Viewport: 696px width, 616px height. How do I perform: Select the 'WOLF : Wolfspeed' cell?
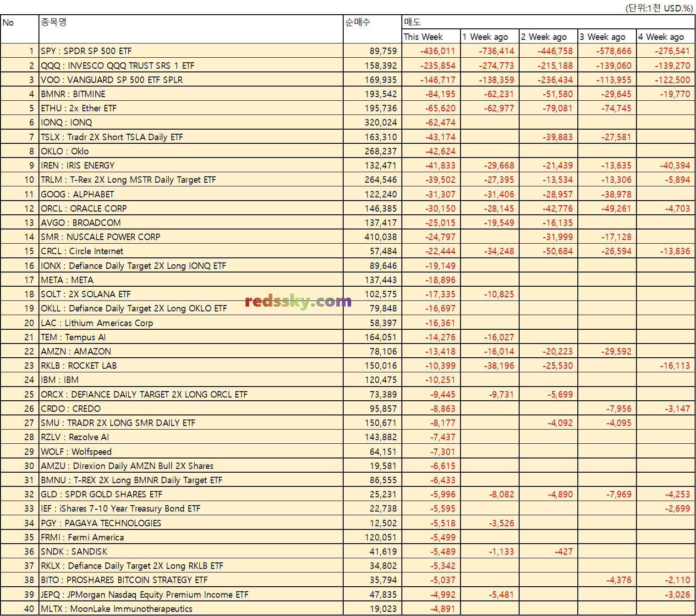pos(191,452)
